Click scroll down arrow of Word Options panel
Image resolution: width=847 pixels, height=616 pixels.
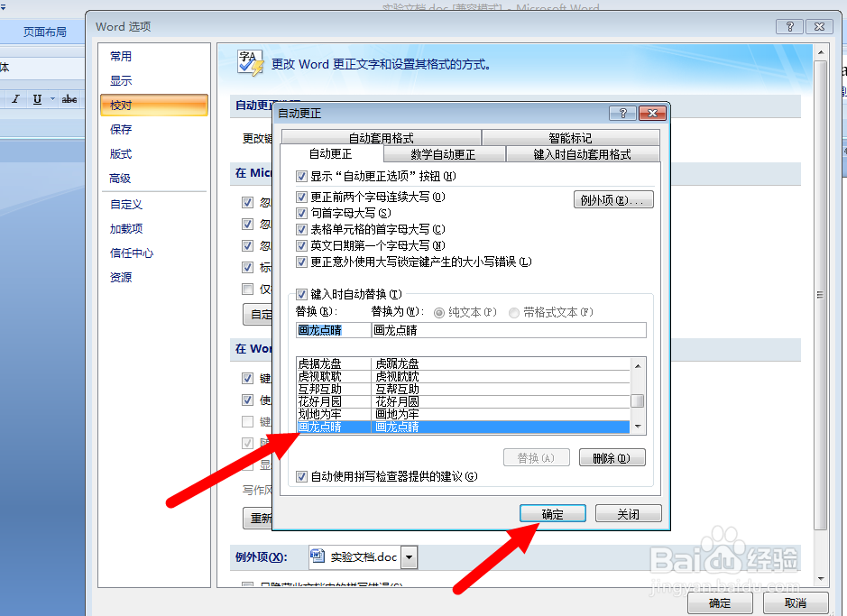click(821, 579)
